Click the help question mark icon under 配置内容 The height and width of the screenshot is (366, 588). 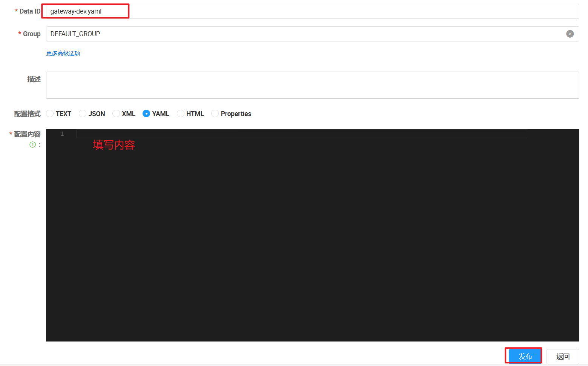click(x=33, y=145)
